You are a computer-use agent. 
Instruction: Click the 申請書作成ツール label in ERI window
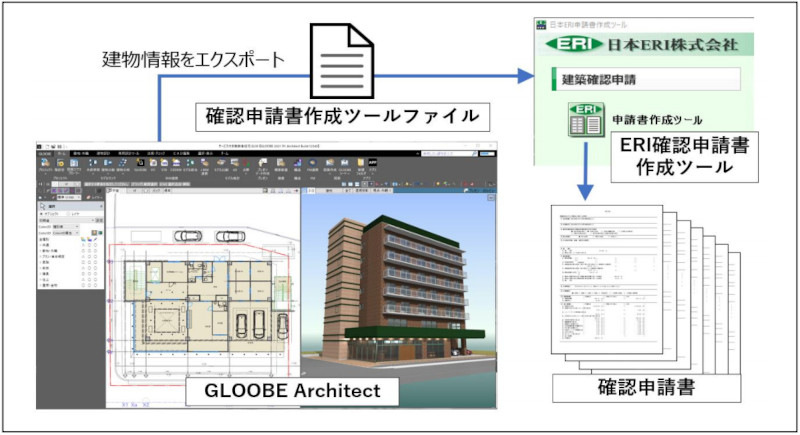[657, 120]
